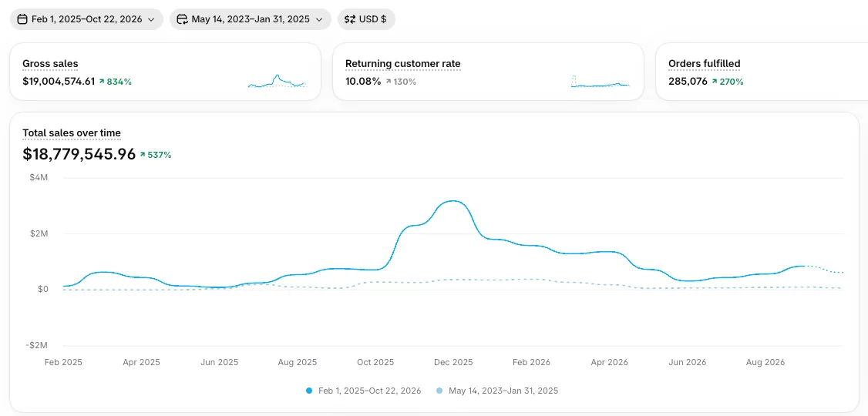The width and height of the screenshot is (868, 416).
Task: Click the 537% total sales change indicator
Action: click(156, 155)
